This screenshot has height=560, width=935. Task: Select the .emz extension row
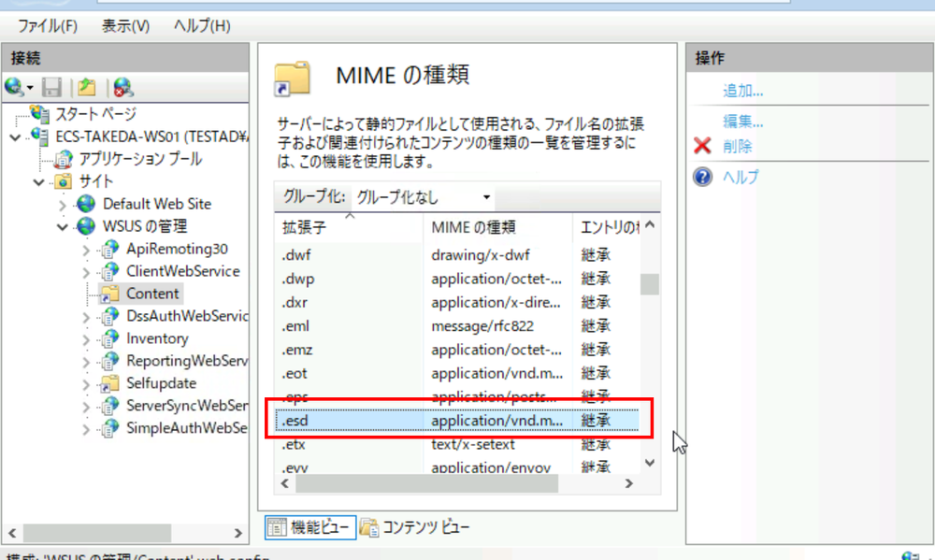click(457, 350)
